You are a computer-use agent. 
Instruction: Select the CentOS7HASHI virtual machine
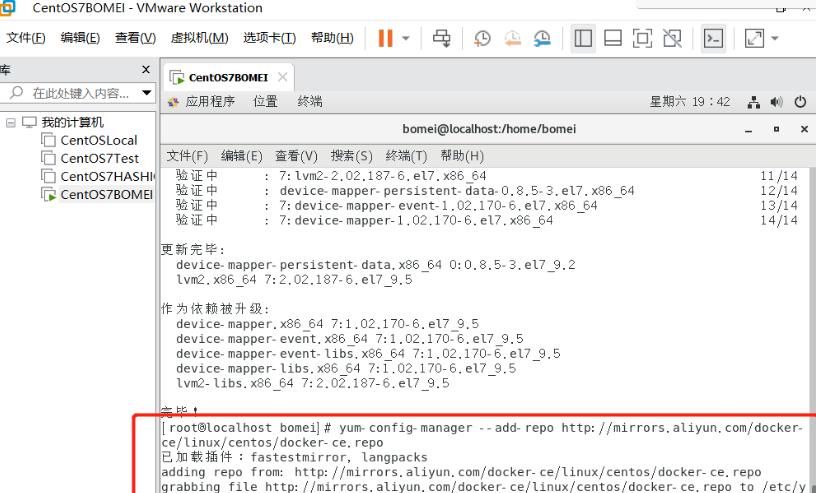pos(108,176)
